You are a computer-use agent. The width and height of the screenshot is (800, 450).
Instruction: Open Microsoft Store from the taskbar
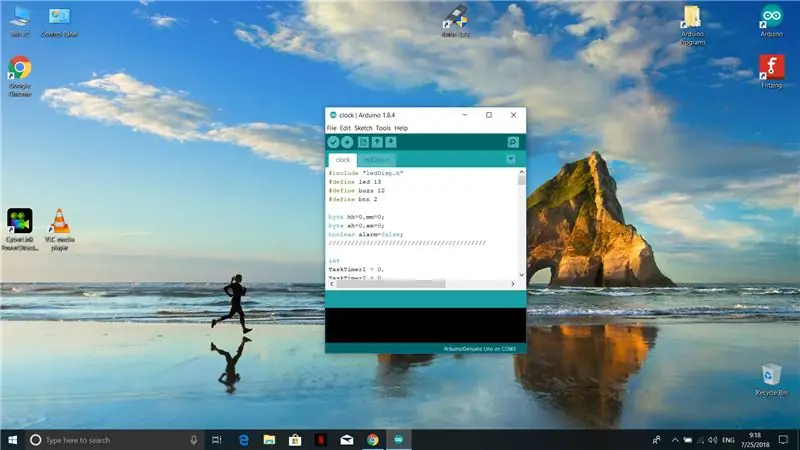tap(295, 440)
